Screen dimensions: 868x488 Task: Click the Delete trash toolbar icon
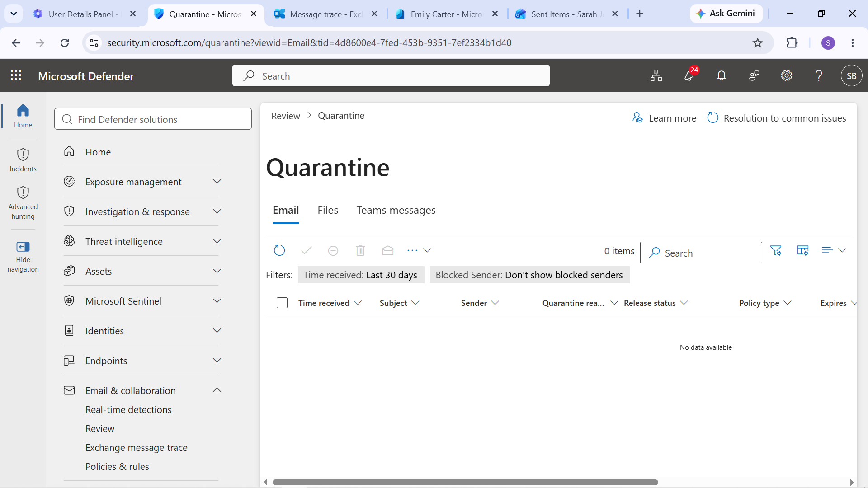pos(360,250)
